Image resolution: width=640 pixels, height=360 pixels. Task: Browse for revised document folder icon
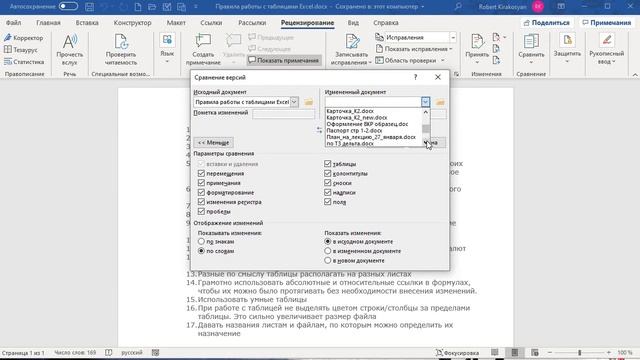coord(440,102)
